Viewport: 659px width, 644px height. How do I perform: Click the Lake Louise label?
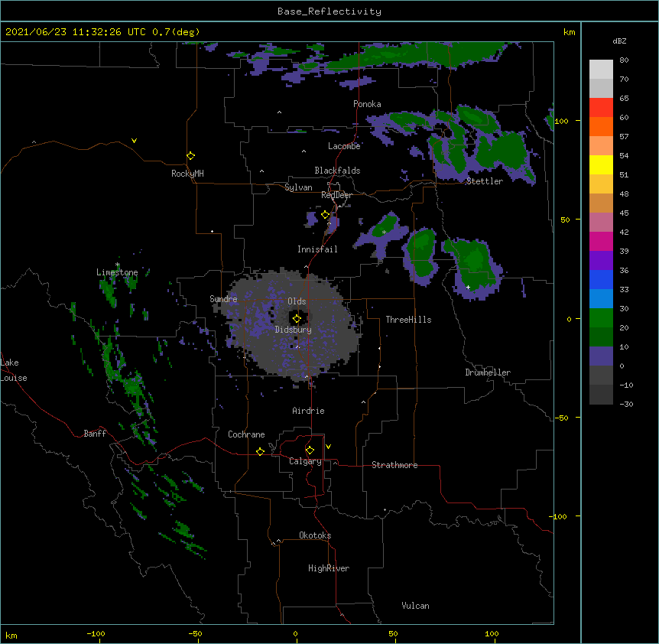[x=14, y=370]
